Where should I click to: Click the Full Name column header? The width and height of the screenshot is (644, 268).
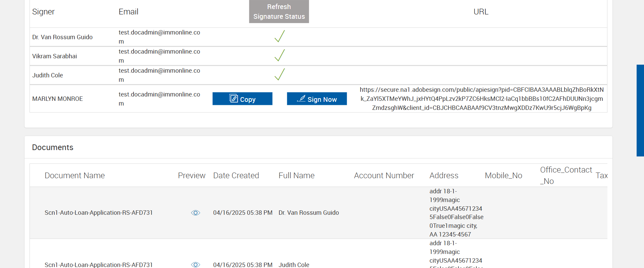coord(296,176)
